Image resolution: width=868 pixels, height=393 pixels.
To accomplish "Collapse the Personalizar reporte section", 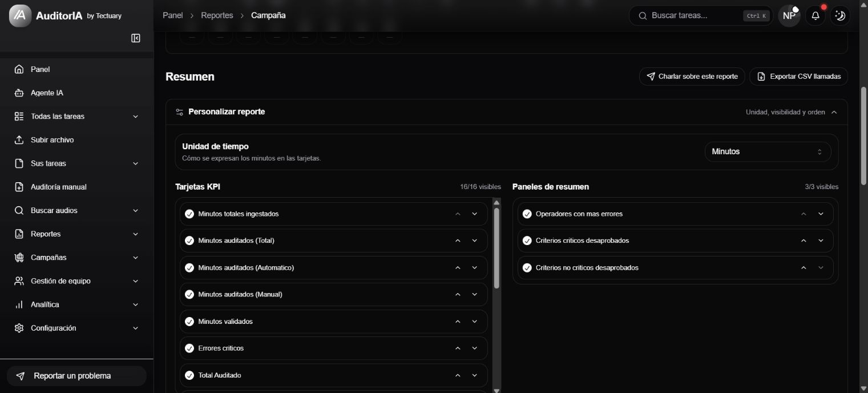I will [834, 112].
